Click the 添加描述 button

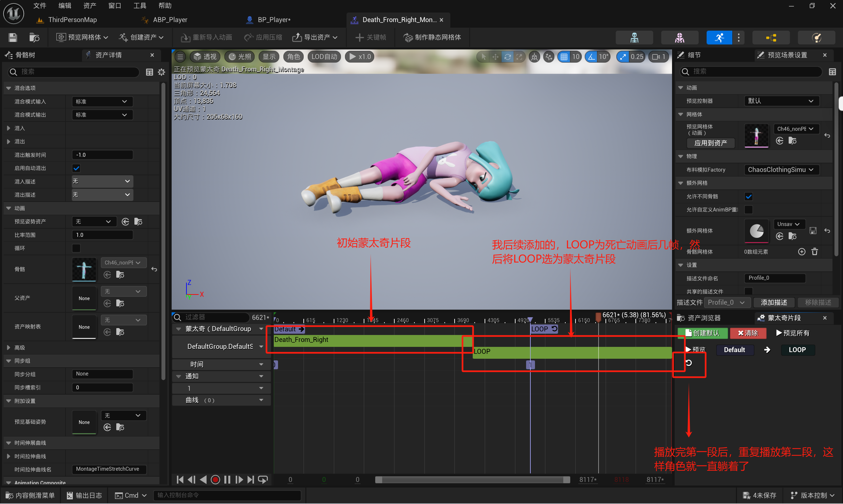tap(774, 303)
